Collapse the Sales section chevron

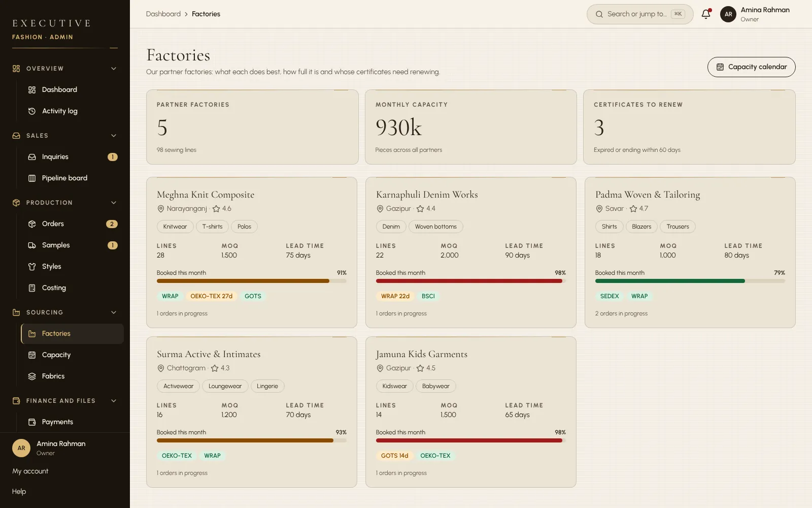(114, 136)
